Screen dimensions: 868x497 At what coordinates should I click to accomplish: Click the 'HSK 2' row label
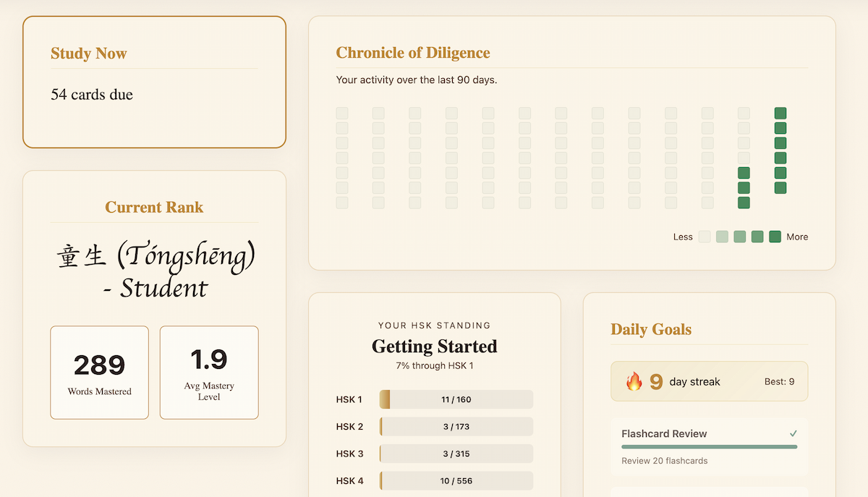click(349, 427)
